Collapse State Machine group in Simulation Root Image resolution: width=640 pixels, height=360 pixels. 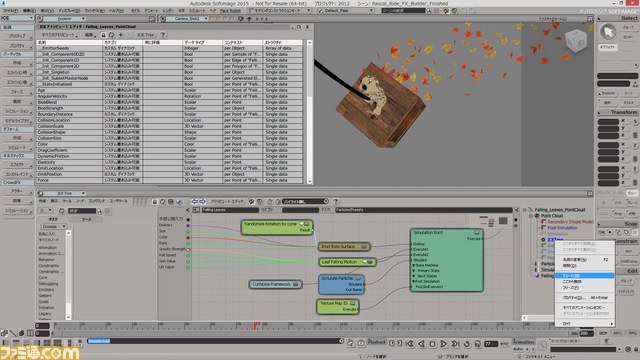413,265
